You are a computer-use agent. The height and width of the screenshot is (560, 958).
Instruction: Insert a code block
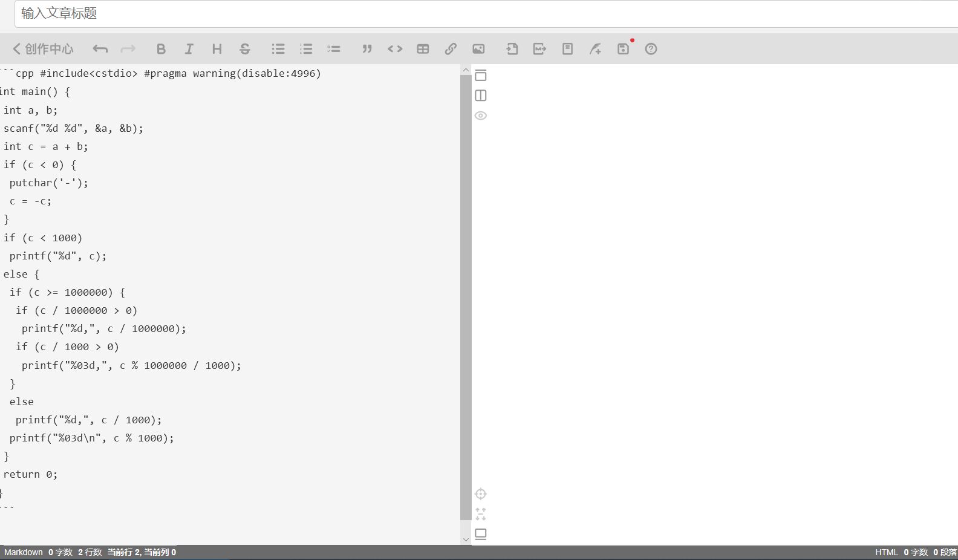point(395,49)
